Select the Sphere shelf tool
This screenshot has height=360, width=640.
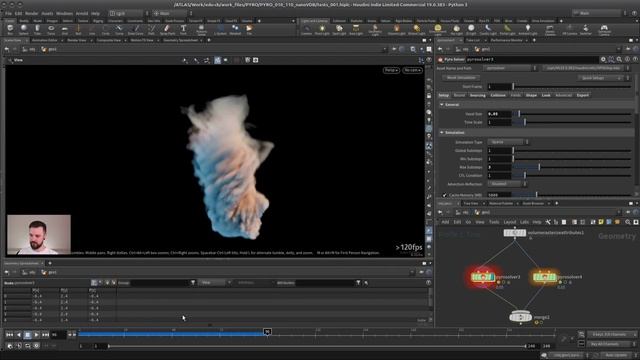tap(24, 29)
